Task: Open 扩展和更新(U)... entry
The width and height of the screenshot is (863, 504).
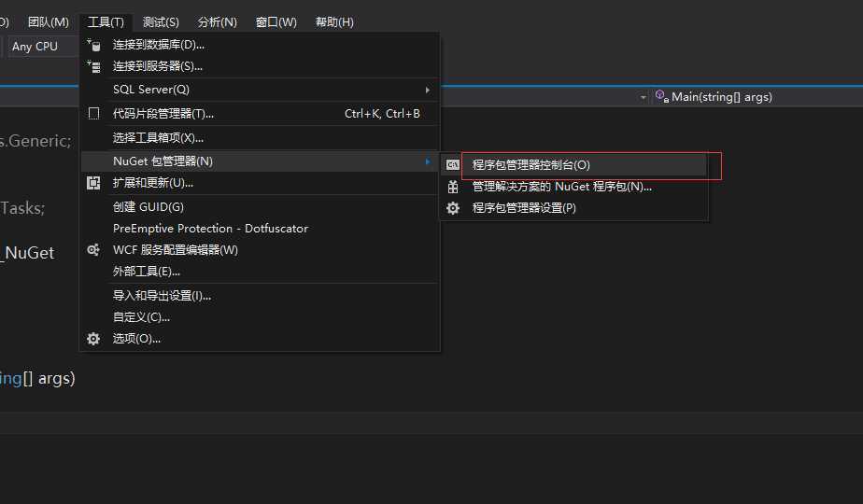Action: (x=260, y=183)
